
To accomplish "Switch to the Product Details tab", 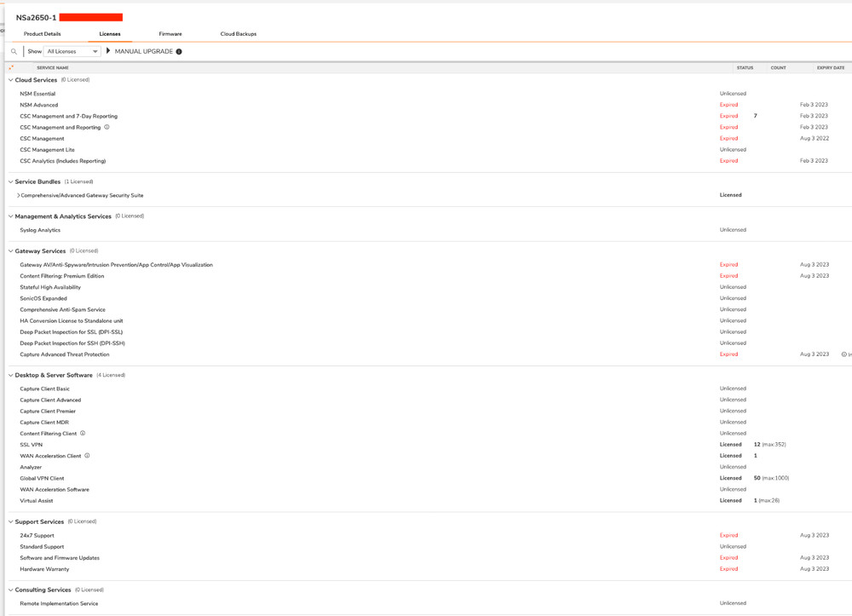I will click(x=42, y=34).
